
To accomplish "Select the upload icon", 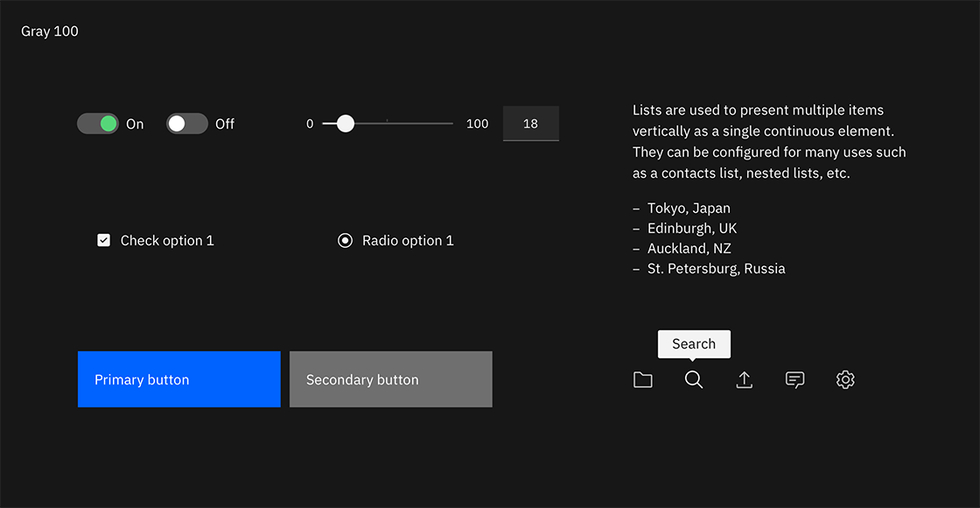I will click(744, 379).
